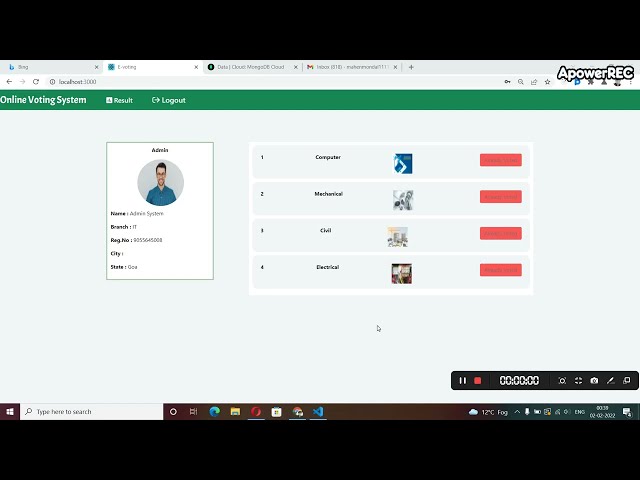Close the MongoDB Cloud tab
The width and height of the screenshot is (640, 480).
(296, 67)
